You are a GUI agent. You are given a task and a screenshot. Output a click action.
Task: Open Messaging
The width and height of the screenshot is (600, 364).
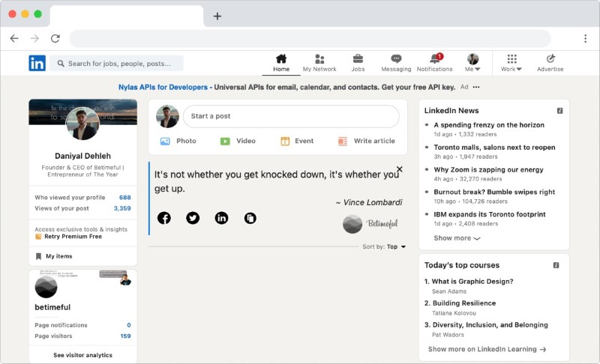(x=396, y=64)
